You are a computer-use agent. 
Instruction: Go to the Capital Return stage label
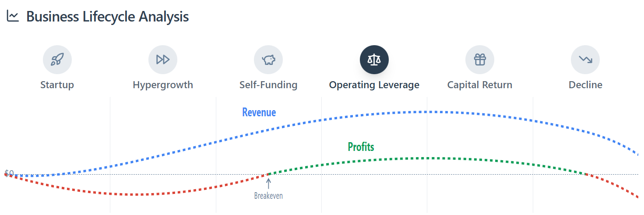pos(480,85)
